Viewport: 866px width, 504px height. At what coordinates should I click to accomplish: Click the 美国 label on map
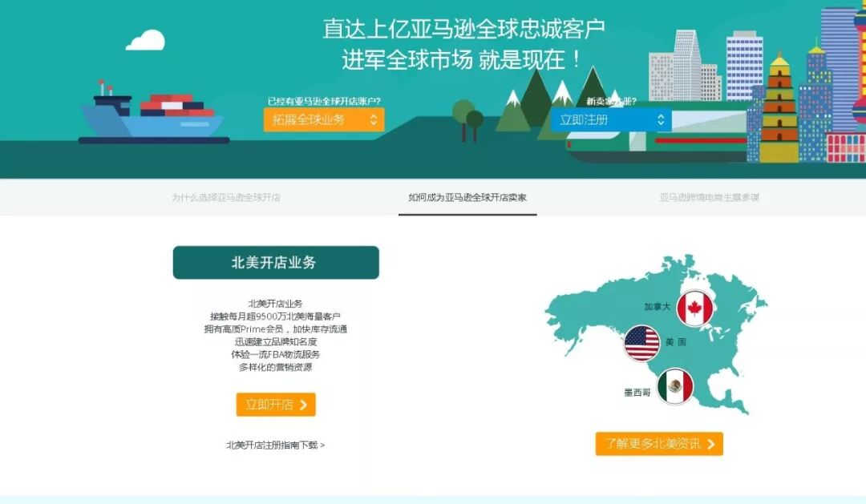[x=675, y=342]
